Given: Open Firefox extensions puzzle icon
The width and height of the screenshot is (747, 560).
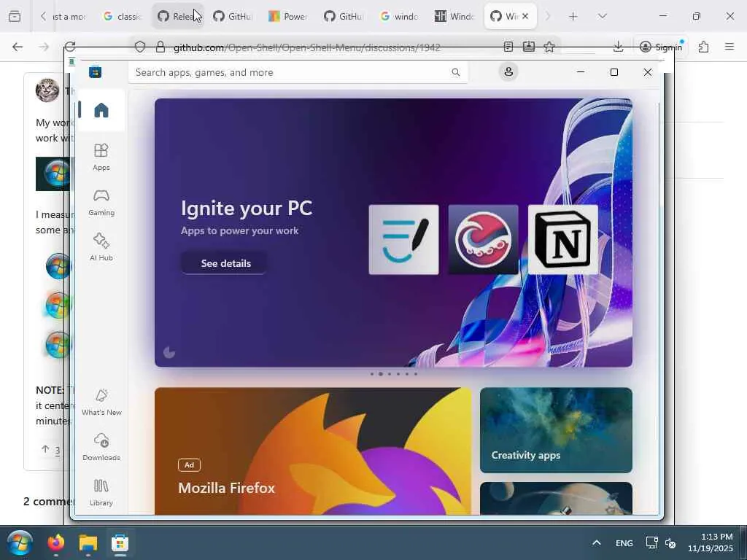Looking at the screenshot, I should 704,47.
